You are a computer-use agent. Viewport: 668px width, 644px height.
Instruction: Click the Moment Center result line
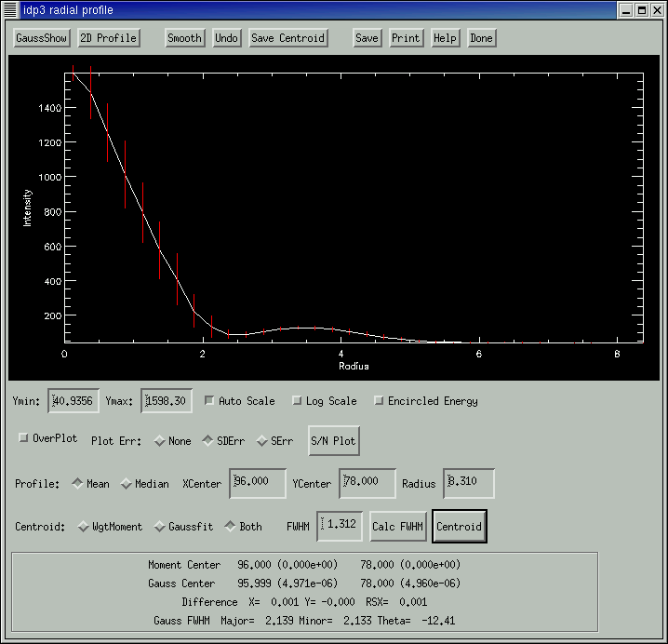click(x=304, y=565)
